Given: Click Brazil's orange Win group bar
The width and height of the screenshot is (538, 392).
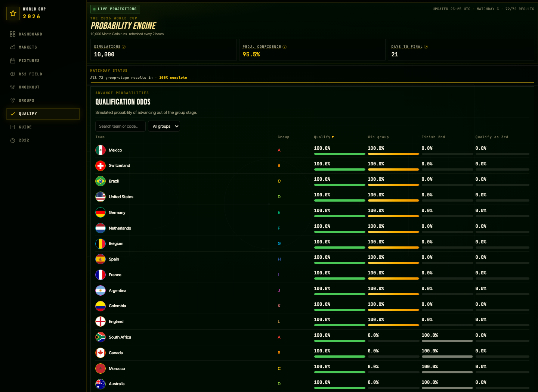Looking at the screenshot, I should pos(393,185).
